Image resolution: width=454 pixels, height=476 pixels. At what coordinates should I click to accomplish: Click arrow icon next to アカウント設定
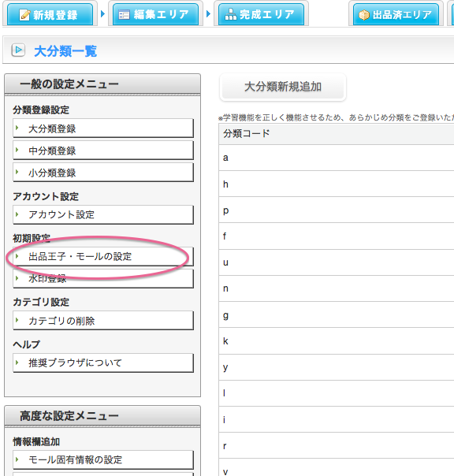tap(17, 214)
